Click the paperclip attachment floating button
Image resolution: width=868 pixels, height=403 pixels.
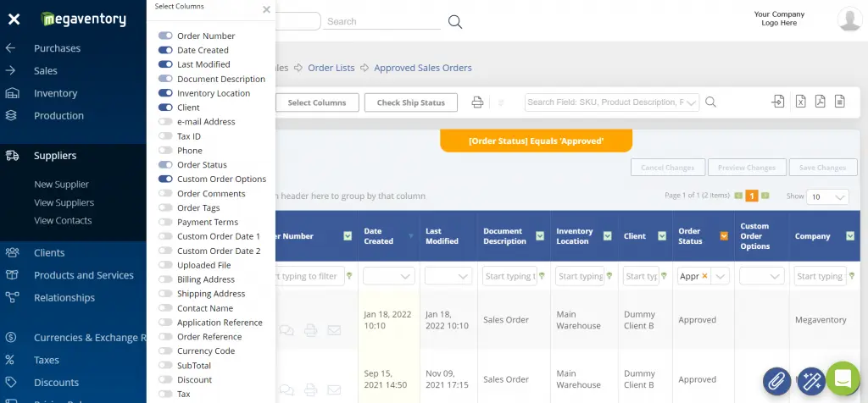tap(776, 382)
